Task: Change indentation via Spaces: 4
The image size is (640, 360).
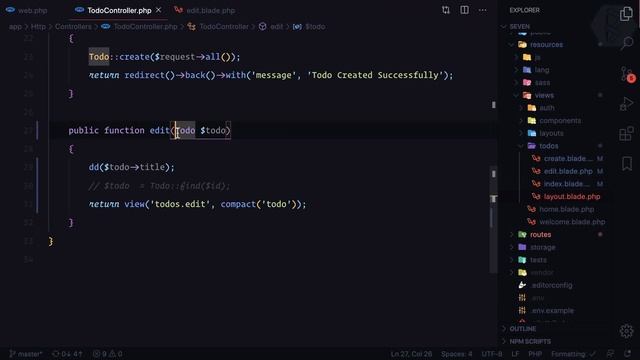Action: [x=456, y=354]
